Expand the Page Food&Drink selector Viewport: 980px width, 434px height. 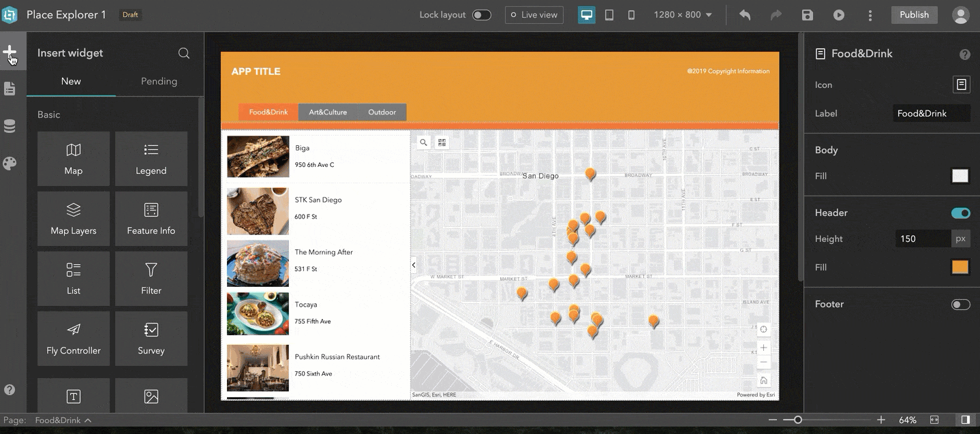[63, 420]
